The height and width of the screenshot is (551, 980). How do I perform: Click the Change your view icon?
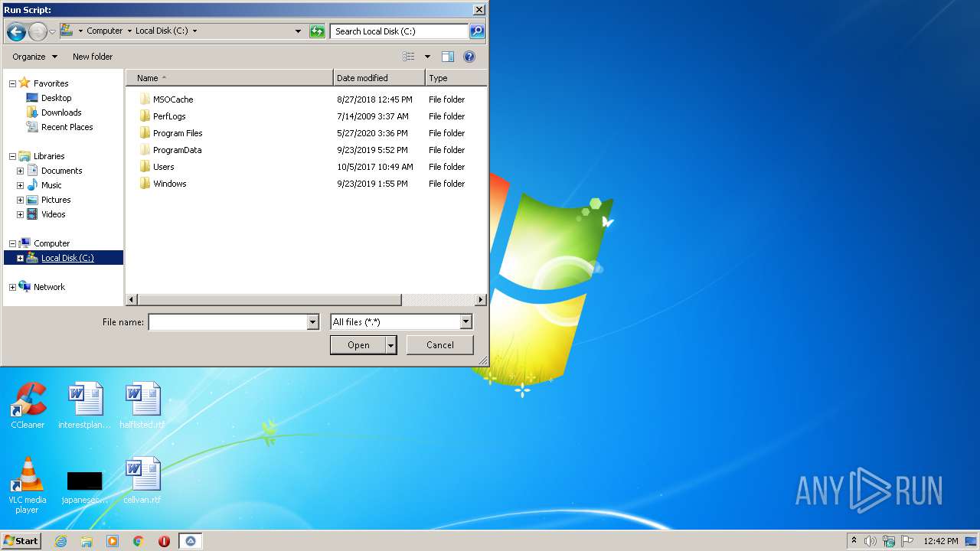click(409, 57)
